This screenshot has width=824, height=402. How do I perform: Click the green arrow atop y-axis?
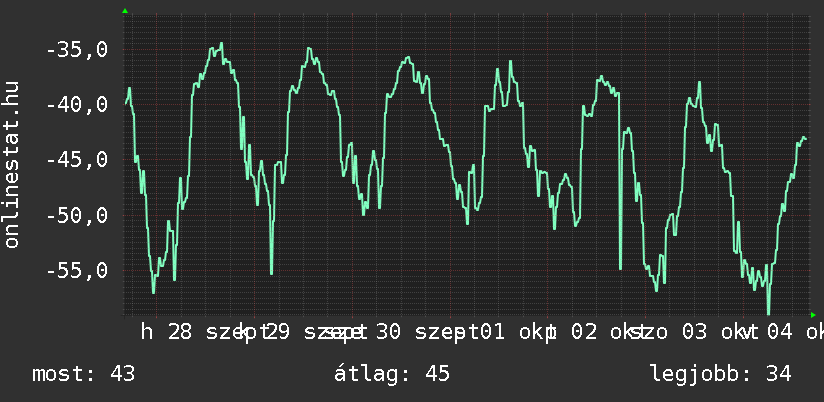tap(125, 11)
